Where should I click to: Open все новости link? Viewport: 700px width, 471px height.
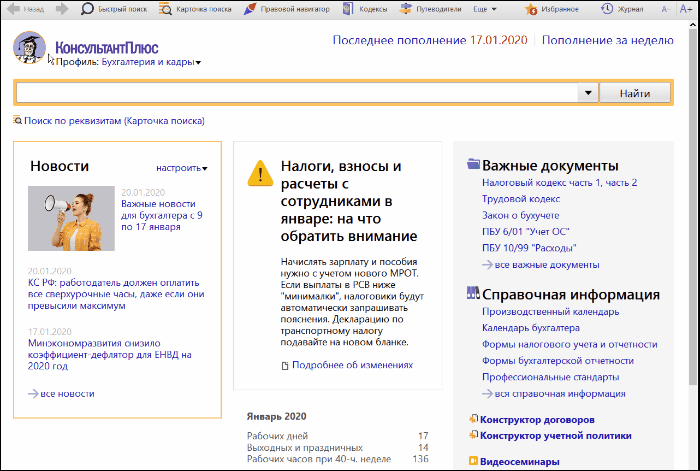pos(67,394)
